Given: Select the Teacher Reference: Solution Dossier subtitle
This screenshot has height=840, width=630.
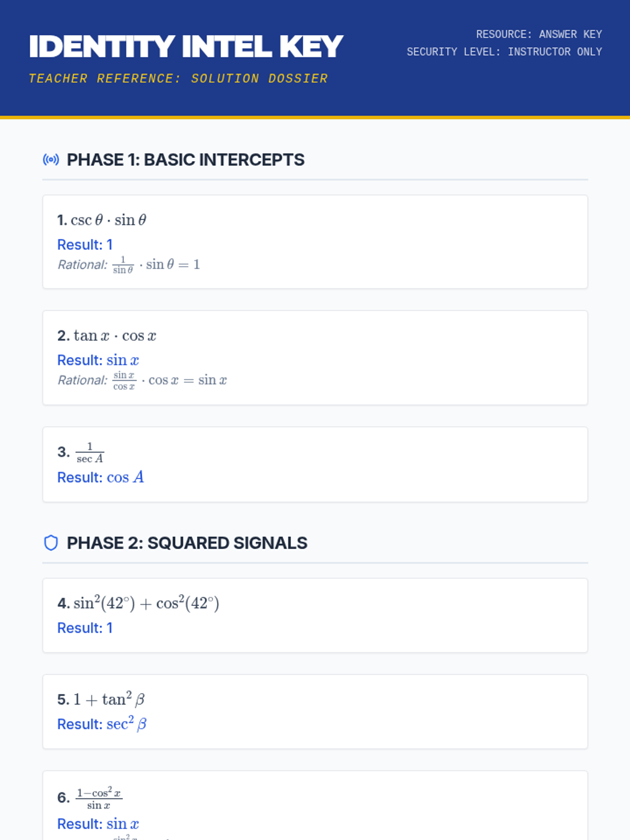Looking at the screenshot, I should [178, 79].
